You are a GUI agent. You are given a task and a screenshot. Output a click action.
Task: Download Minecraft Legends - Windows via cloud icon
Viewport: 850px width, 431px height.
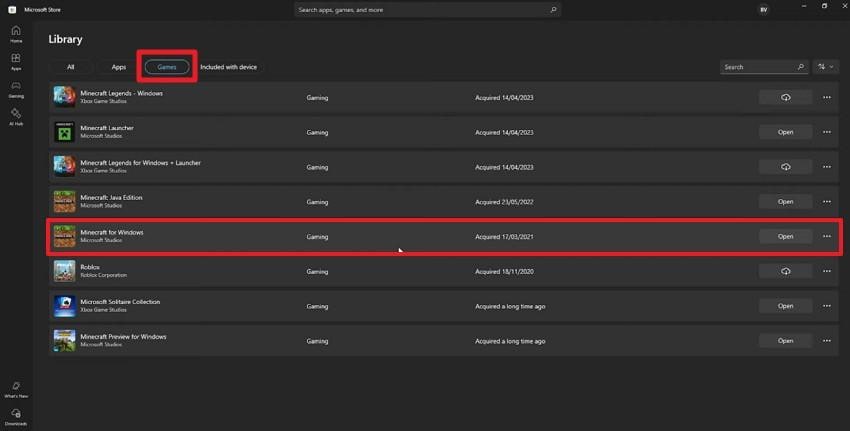point(785,97)
